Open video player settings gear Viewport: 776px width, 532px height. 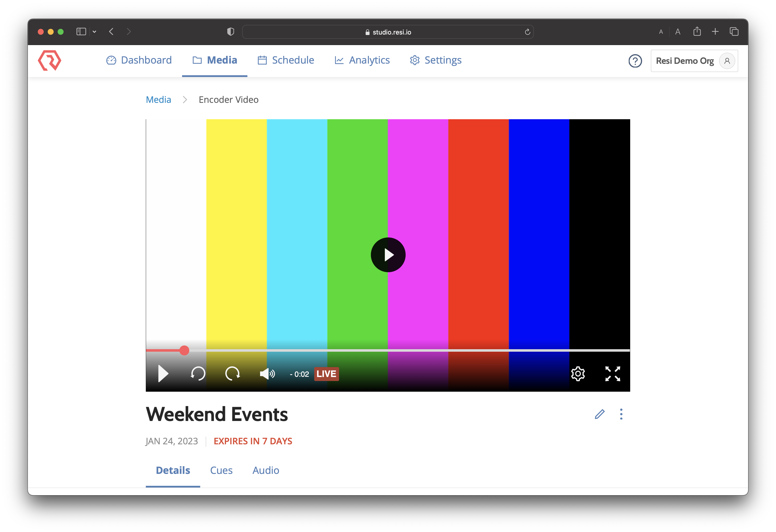[578, 374]
